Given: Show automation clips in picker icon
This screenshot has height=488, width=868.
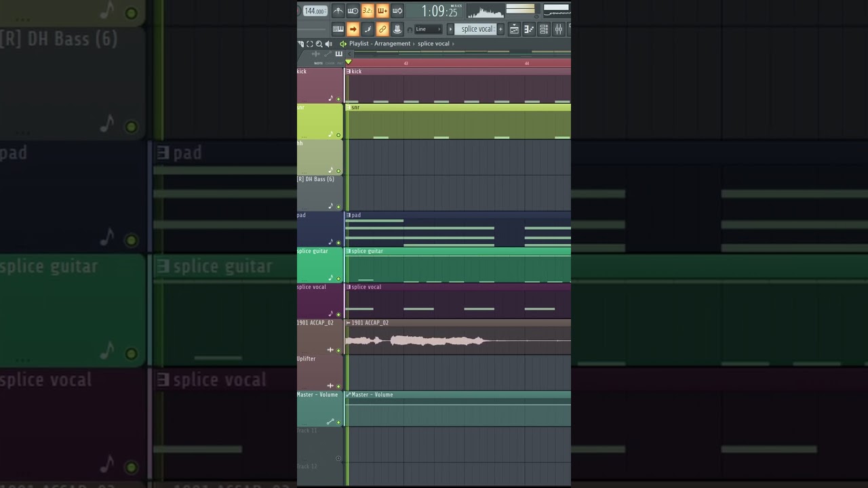Looking at the screenshot, I should pyautogui.click(x=328, y=54).
